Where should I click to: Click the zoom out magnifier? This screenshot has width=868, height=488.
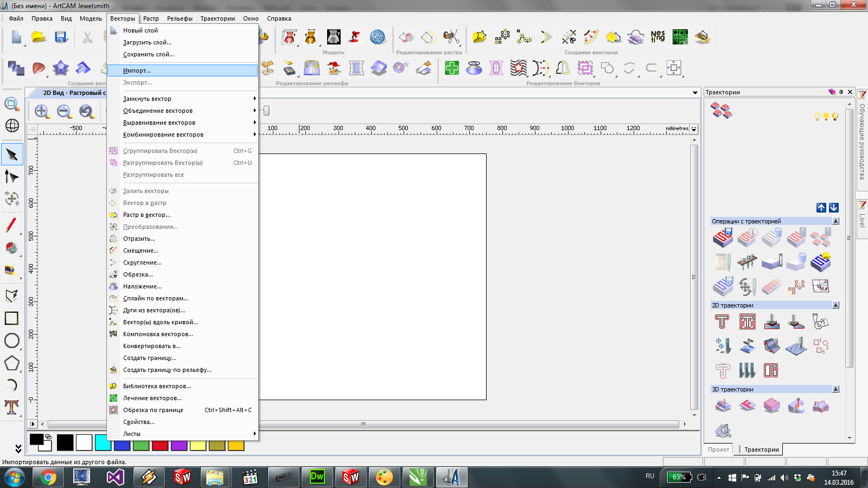(65, 112)
